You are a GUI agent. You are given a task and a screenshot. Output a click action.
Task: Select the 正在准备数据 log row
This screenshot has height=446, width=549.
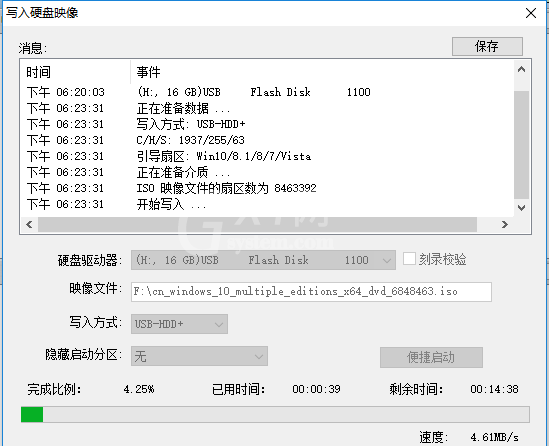click(268, 108)
